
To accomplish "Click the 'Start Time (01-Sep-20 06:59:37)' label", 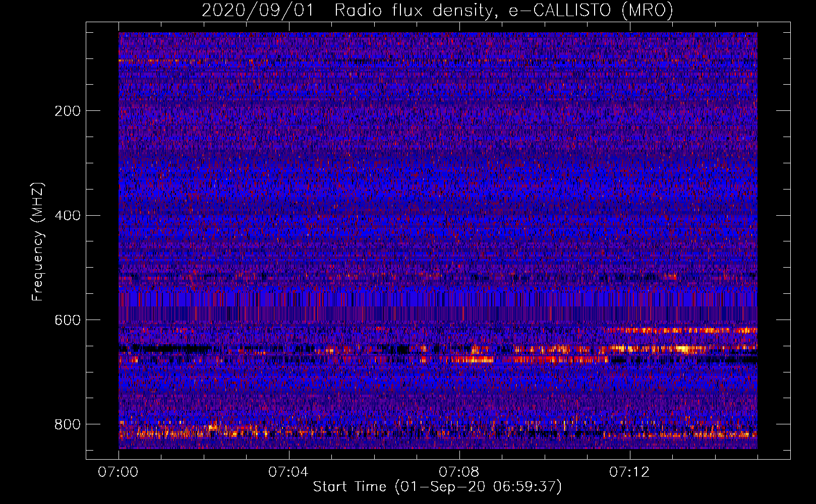I will point(437,487).
